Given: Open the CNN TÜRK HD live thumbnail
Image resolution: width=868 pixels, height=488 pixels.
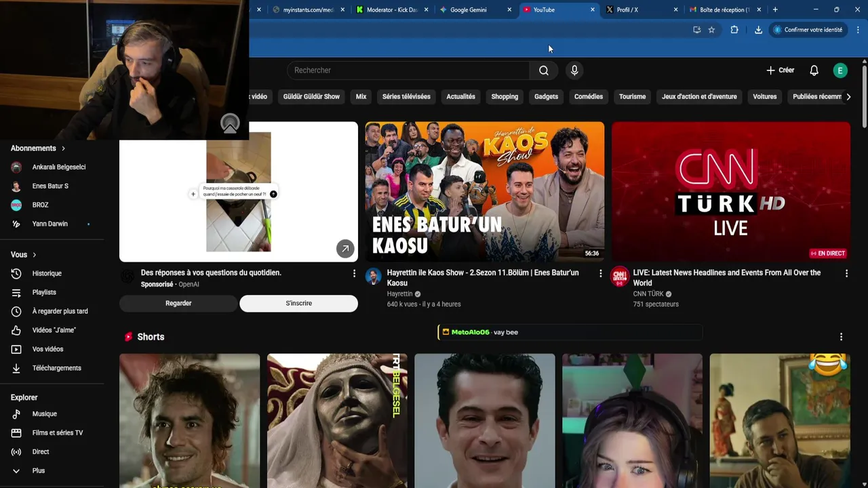Looking at the screenshot, I should [x=731, y=192].
